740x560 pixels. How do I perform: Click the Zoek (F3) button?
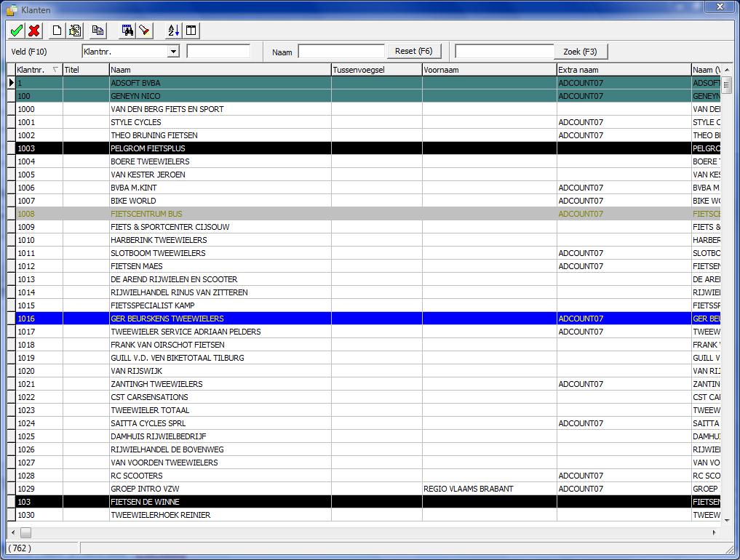click(581, 52)
